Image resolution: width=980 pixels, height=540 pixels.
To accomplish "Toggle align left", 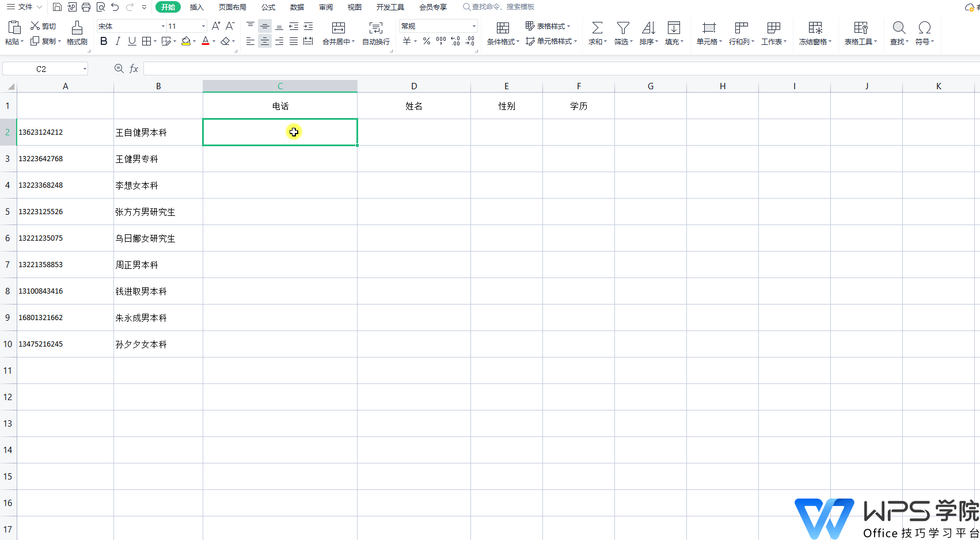I will [250, 41].
